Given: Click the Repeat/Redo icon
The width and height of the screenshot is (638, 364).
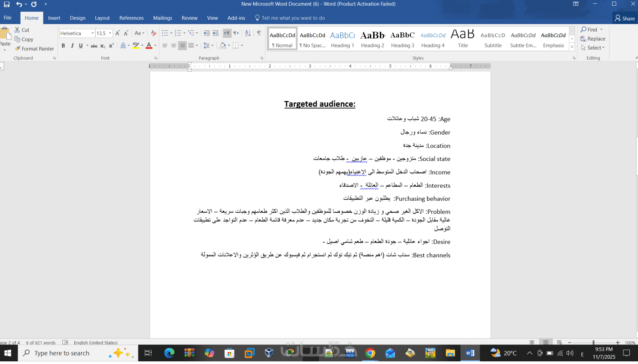Looking at the screenshot, I should point(34,4).
